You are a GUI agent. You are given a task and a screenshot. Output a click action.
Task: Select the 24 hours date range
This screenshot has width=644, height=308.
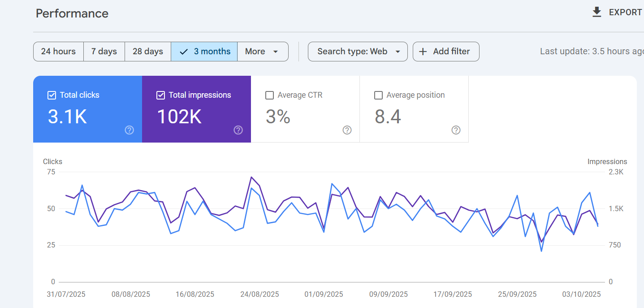(58, 52)
